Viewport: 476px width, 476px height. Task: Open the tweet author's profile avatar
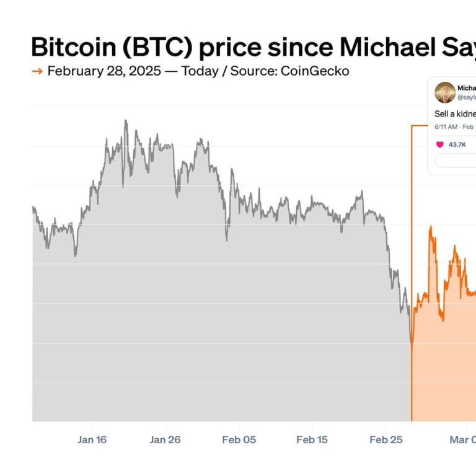(x=444, y=92)
